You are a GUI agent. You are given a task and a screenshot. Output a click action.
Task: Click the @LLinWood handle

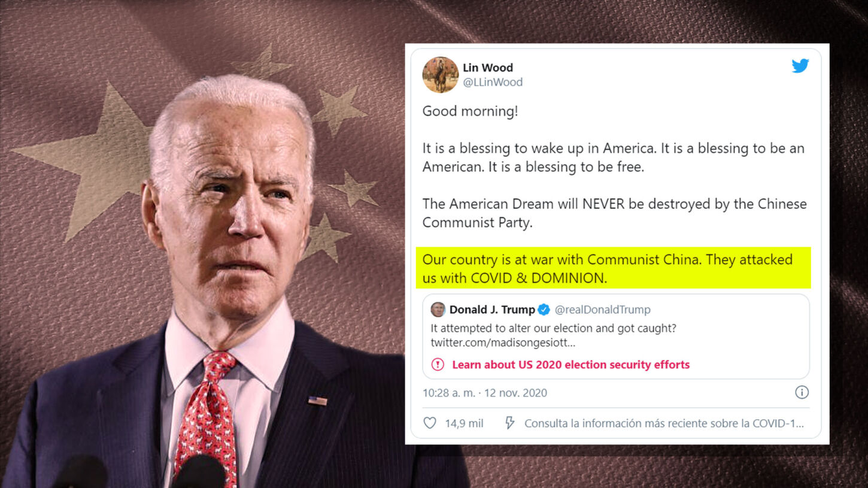coord(493,82)
